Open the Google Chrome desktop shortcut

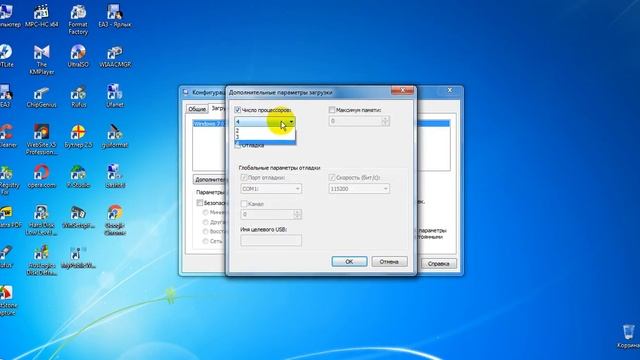point(115,220)
